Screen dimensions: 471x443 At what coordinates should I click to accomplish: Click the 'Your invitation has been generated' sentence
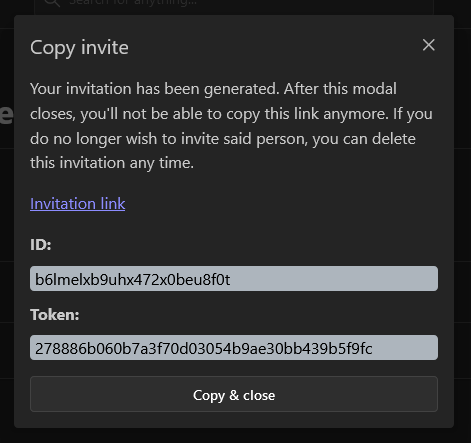tap(155, 89)
